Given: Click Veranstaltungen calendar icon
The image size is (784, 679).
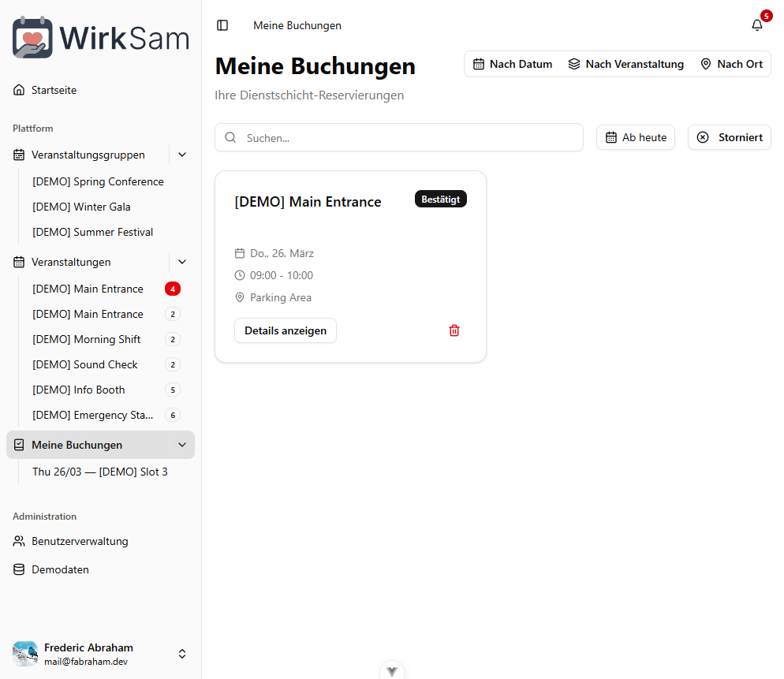Looking at the screenshot, I should click(19, 262).
